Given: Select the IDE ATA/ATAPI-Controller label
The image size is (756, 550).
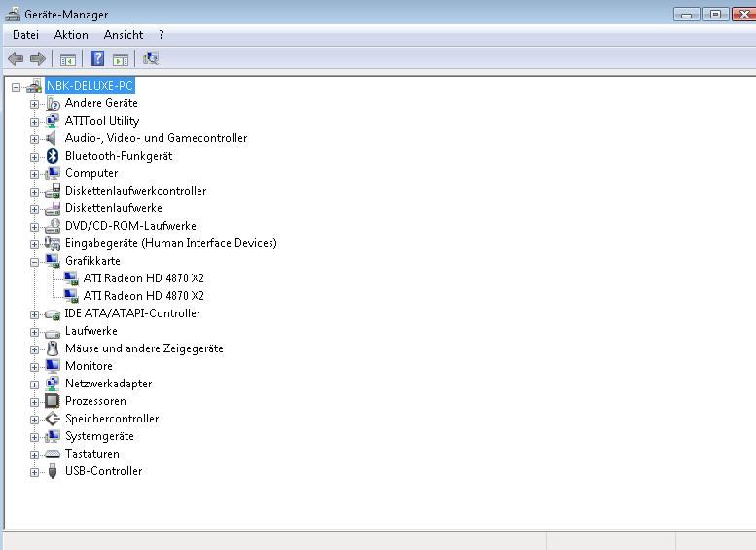Looking at the screenshot, I should [132, 313].
